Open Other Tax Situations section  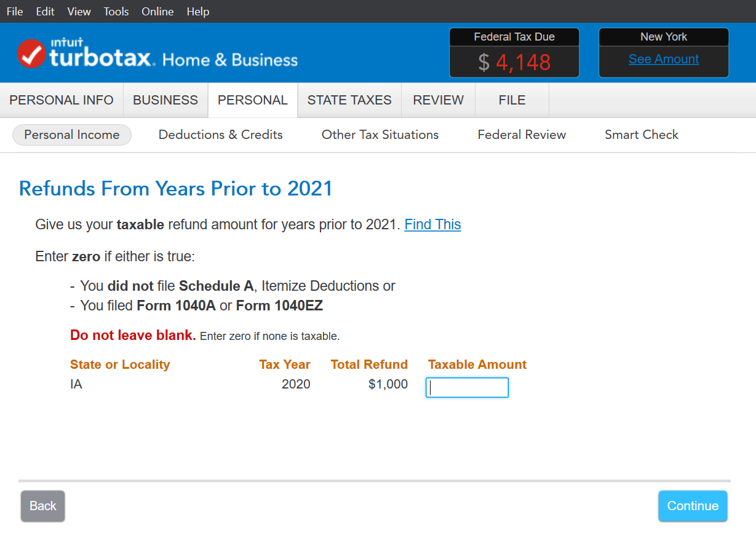point(380,135)
